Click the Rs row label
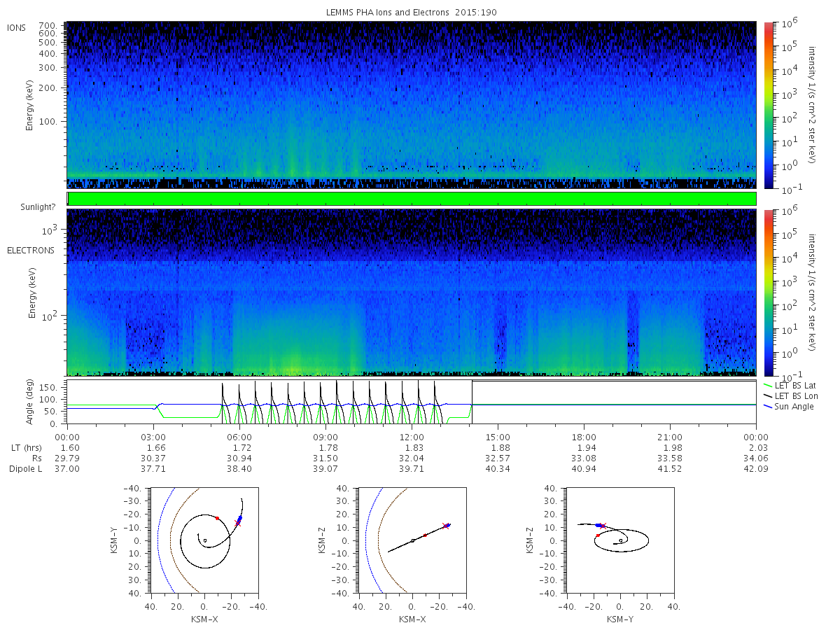The height and width of the screenshot is (630, 840). click(36, 458)
